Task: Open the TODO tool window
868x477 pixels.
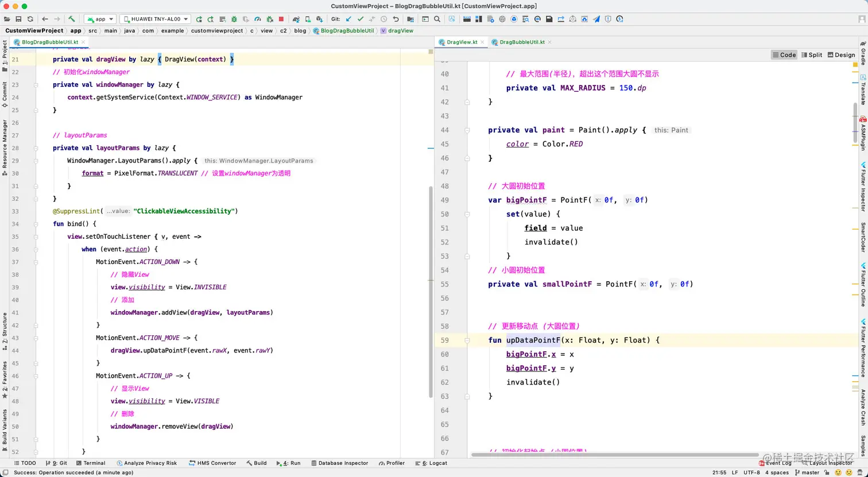Action: click(x=24, y=463)
